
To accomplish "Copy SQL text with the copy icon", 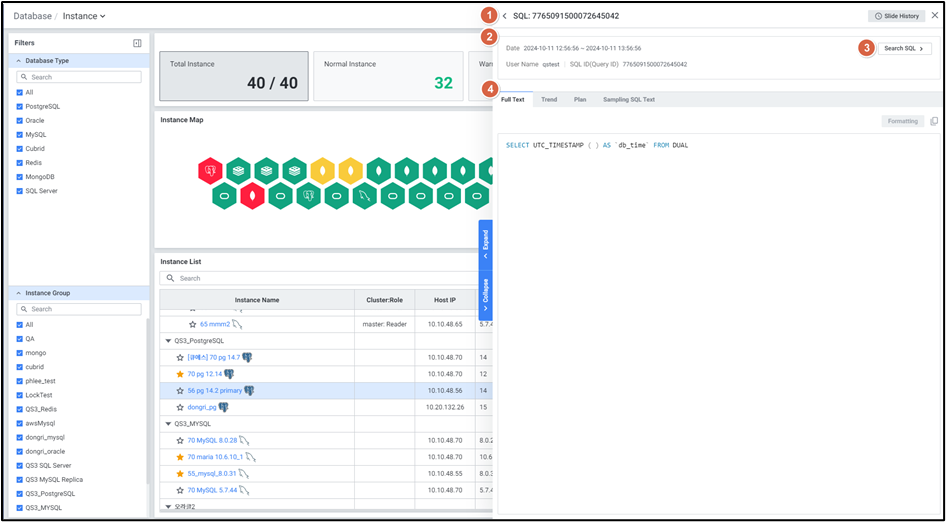I will click(934, 121).
